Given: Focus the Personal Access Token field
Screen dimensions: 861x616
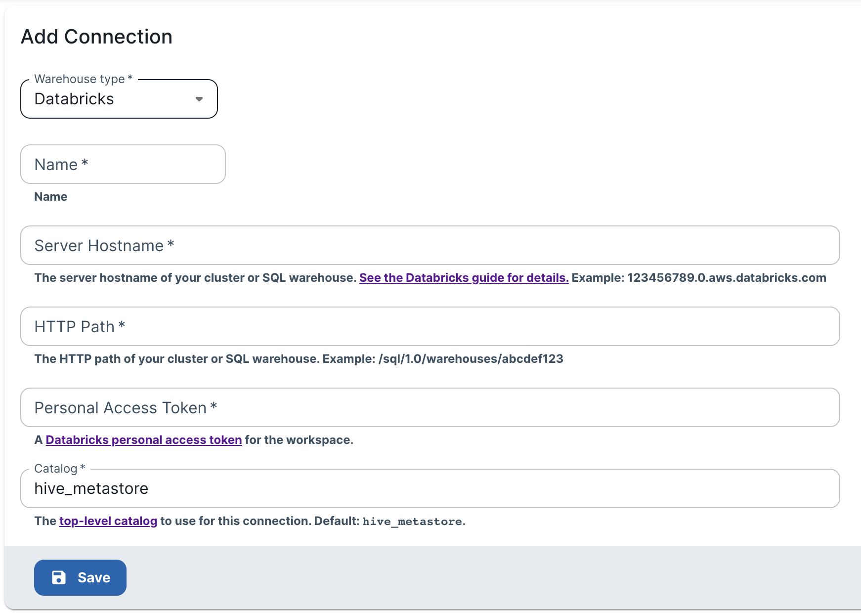Looking at the screenshot, I should (x=430, y=407).
